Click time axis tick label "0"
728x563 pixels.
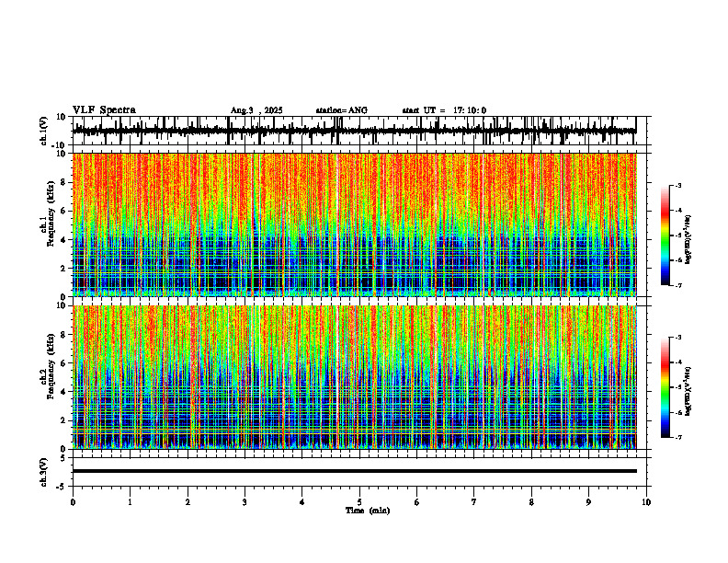point(73,502)
